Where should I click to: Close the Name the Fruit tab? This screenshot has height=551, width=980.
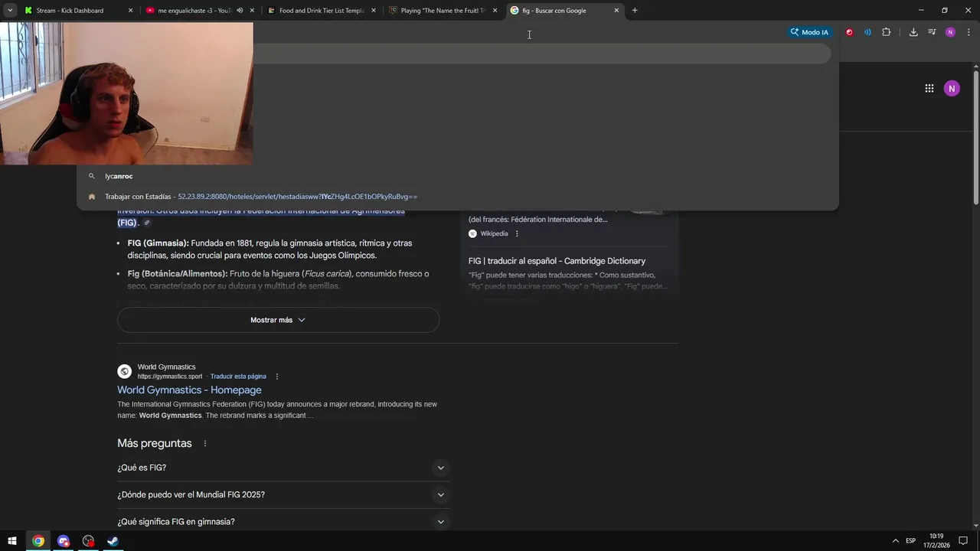[x=495, y=11]
